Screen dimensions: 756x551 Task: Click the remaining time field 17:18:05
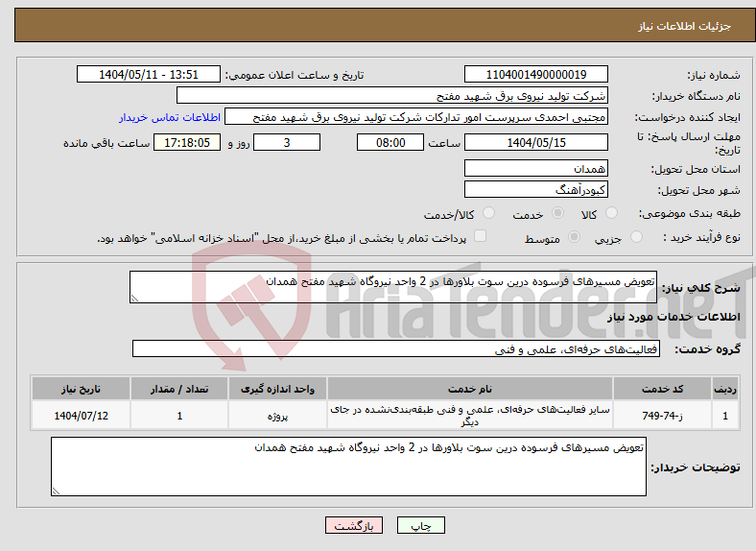point(187,142)
